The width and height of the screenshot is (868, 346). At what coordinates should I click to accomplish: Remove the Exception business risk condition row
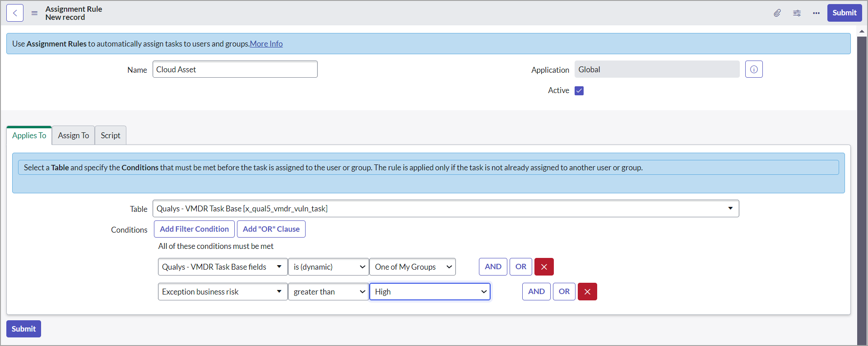point(587,292)
